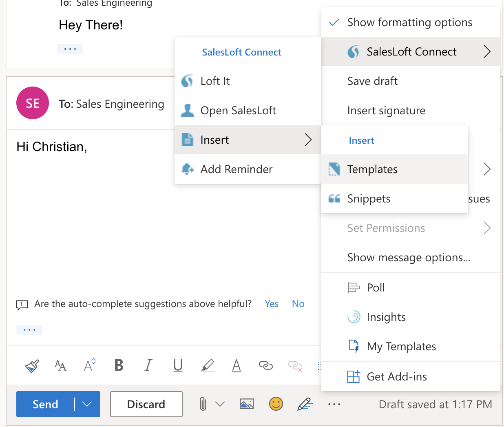Select Insert signature from the menu
Screen dimensions: 504x427
(x=386, y=110)
